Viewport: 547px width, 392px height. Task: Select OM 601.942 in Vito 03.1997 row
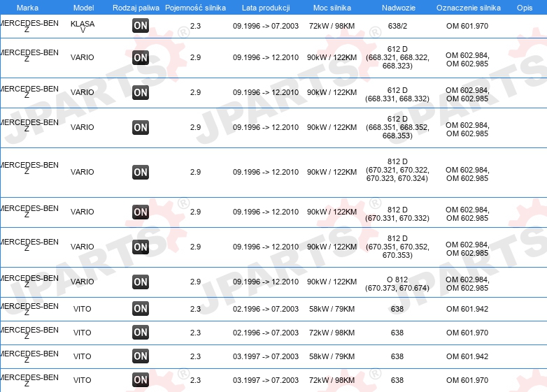click(467, 356)
